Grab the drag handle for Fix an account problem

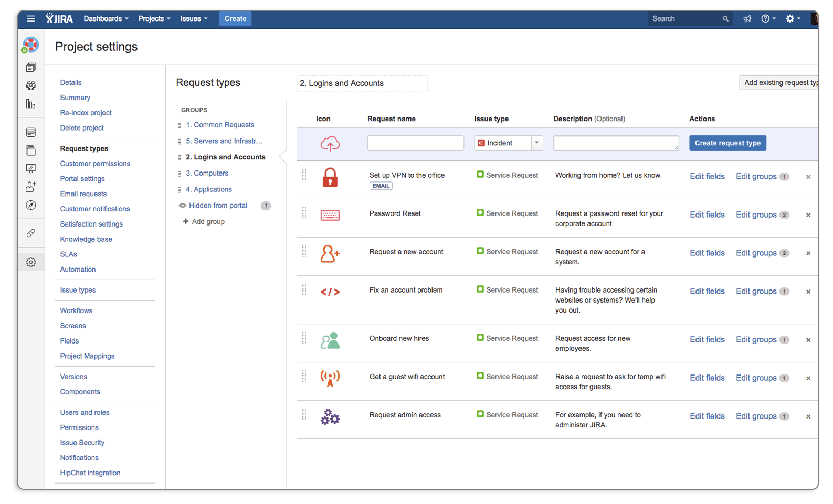[304, 290]
